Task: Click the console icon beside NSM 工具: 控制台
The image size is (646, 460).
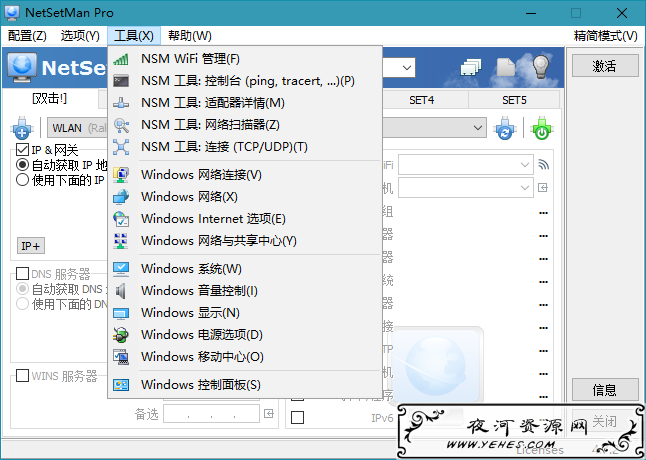Action: pyautogui.click(x=121, y=81)
